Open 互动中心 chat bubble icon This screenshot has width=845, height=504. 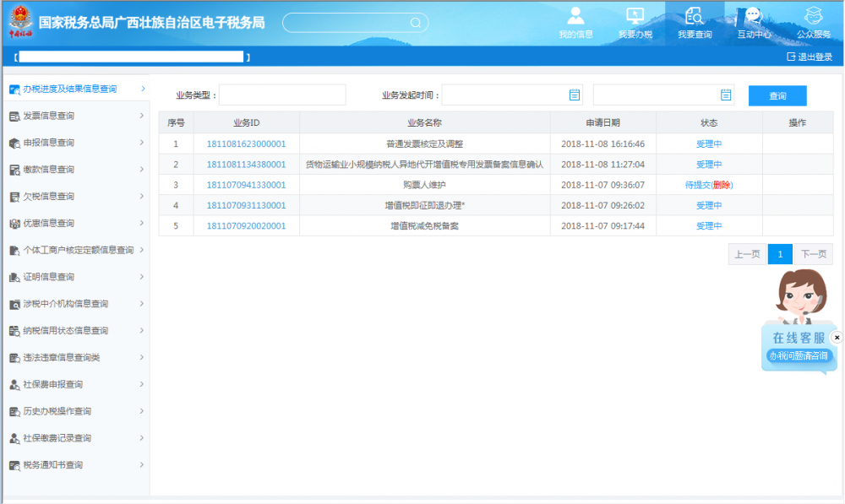pyautogui.click(x=753, y=17)
